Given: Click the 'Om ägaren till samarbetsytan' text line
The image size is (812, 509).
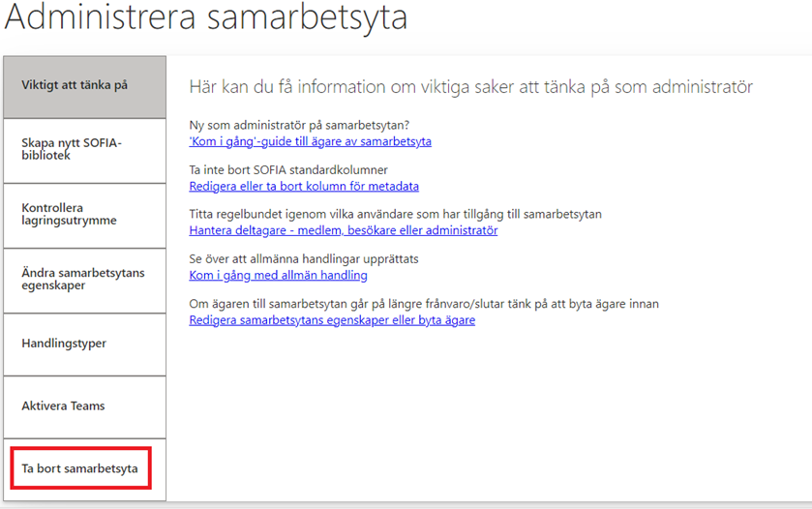Looking at the screenshot, I should tap(423, 304).
